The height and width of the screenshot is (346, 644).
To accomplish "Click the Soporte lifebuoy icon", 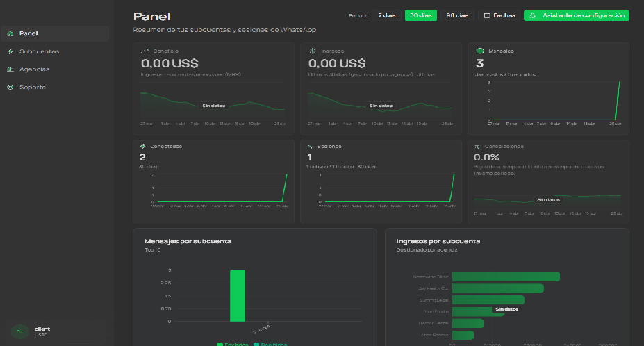I will (10, 87).
